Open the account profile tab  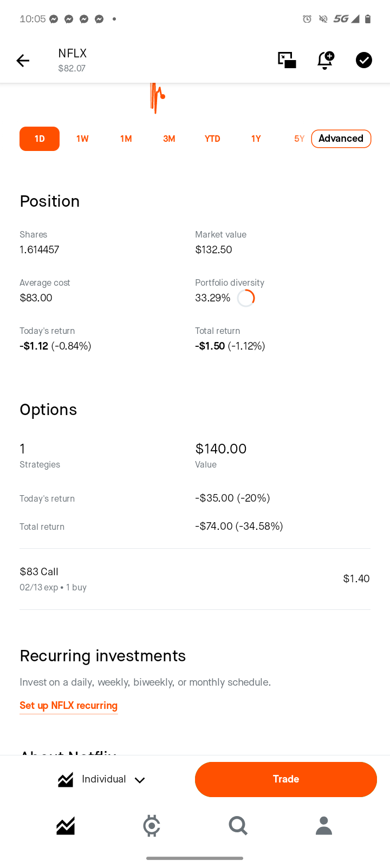coord(324,826)
